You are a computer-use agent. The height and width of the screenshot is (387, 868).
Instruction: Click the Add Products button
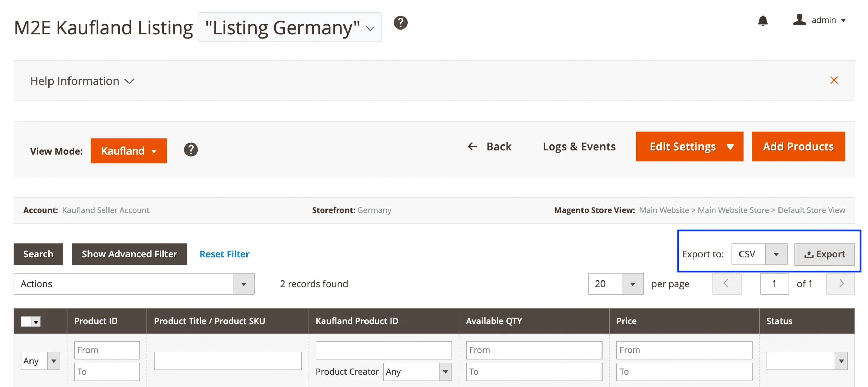tap(798, 147)
